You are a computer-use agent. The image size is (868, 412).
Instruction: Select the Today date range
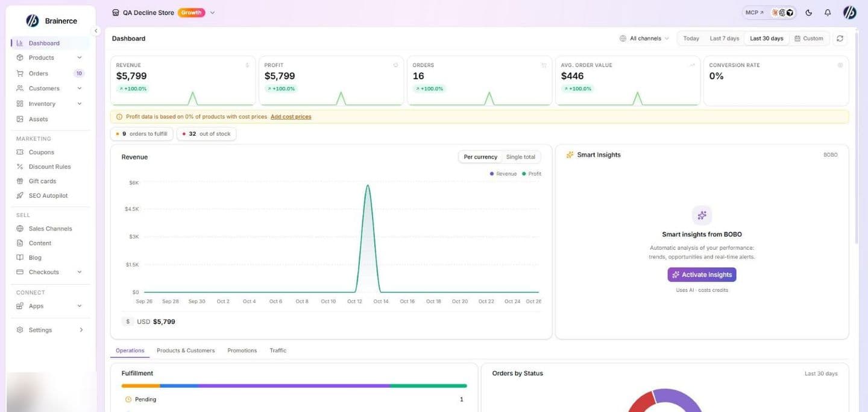tap(691, 39)
